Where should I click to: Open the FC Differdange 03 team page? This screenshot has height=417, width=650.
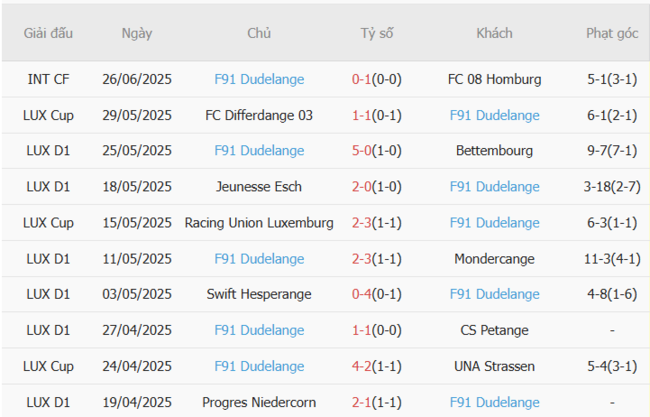259,115
